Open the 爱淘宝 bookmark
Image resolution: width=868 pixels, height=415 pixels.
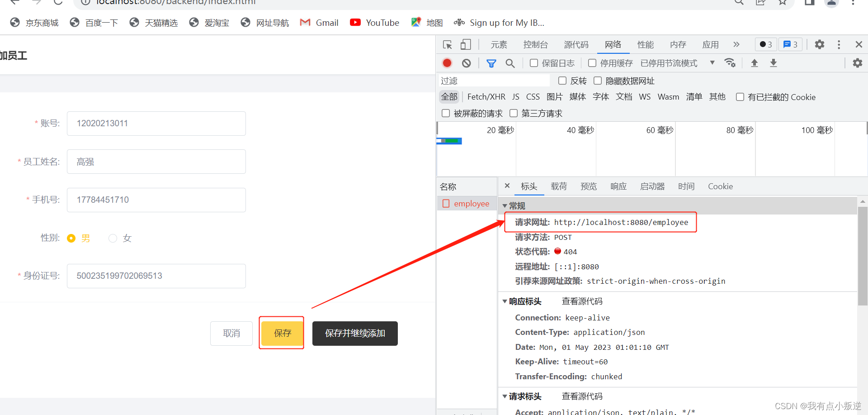[209, 23]
